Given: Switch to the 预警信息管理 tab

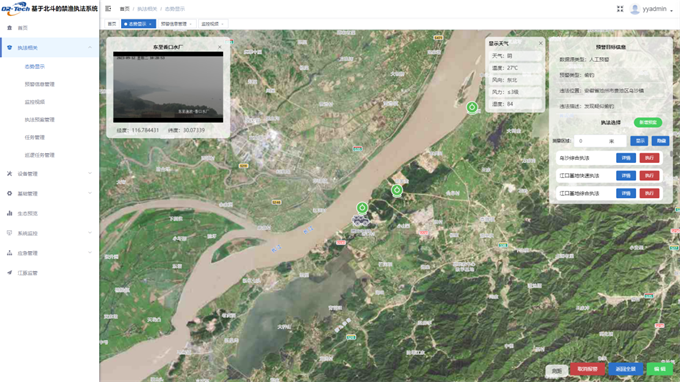Looking at the screenshot, I should (176, 24).
